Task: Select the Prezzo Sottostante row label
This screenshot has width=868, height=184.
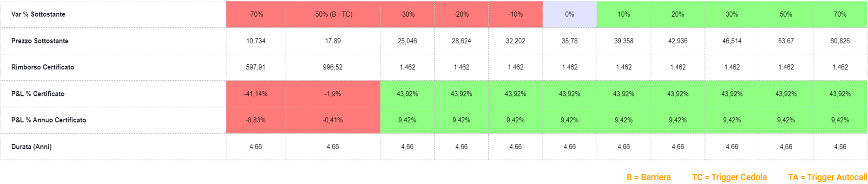Action: click(x=40, y=41)
